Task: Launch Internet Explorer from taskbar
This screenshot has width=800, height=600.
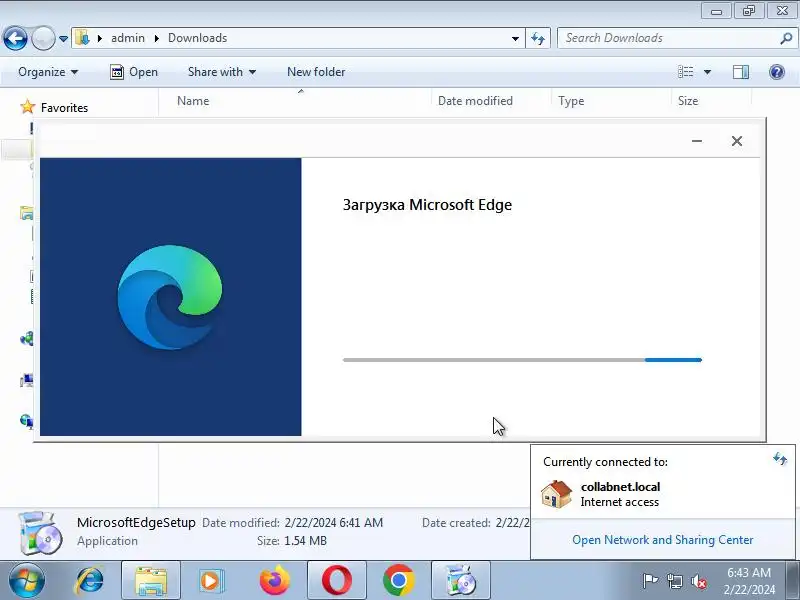Action: 90,581
